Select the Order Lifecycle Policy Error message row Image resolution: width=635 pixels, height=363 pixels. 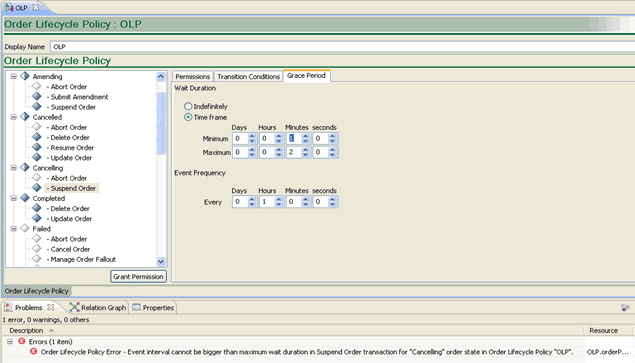tap(307, 352)
